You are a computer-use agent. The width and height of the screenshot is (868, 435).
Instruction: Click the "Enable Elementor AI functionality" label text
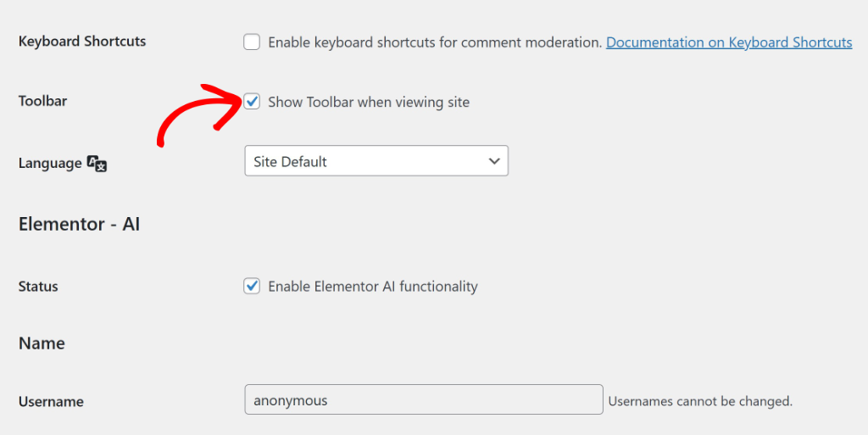click(373, 287)
